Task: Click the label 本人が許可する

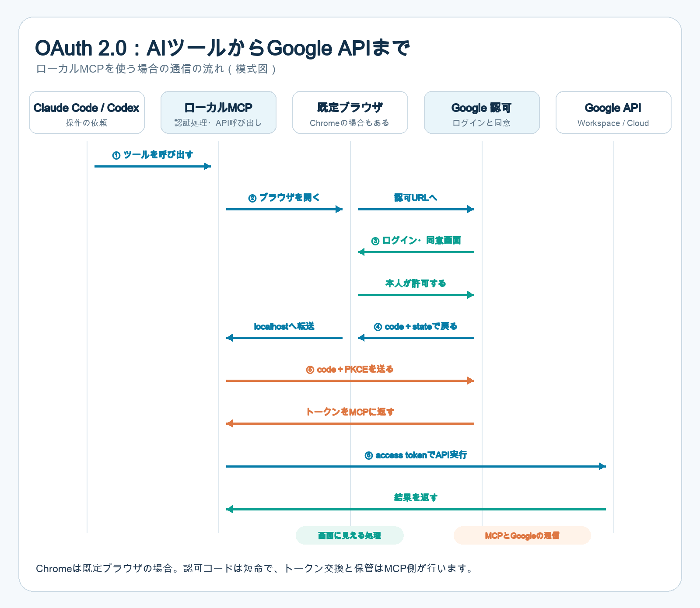Action: point(416,283)
